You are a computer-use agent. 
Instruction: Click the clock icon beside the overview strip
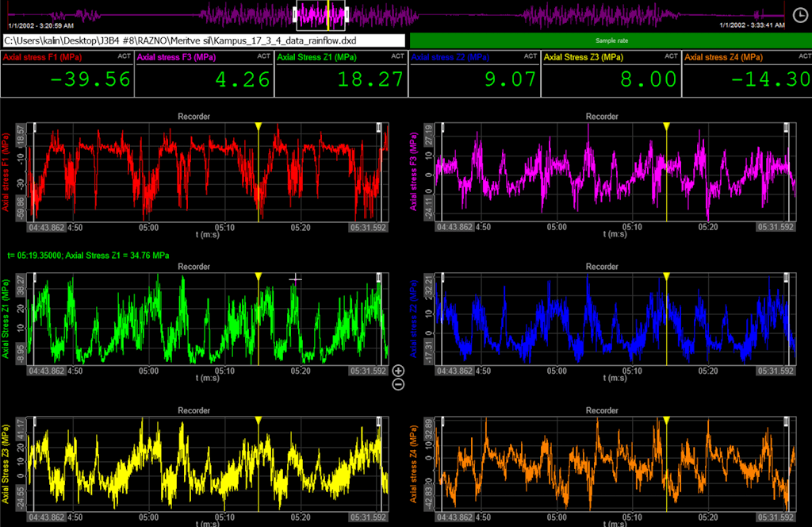pos(800,15)
